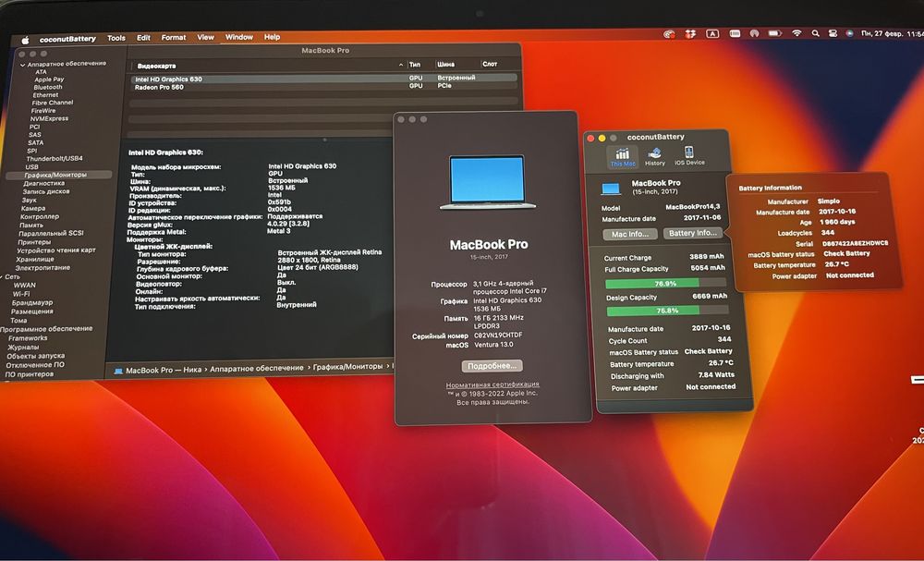Viewport: 924px width, 561px height.
Task: Click the Слот column header
Action: [490, 64]
